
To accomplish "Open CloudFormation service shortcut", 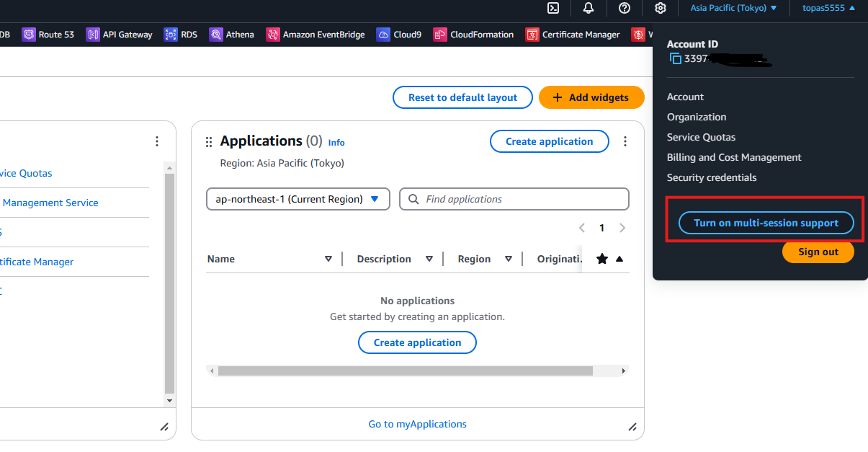I will (x=474, y=34).
